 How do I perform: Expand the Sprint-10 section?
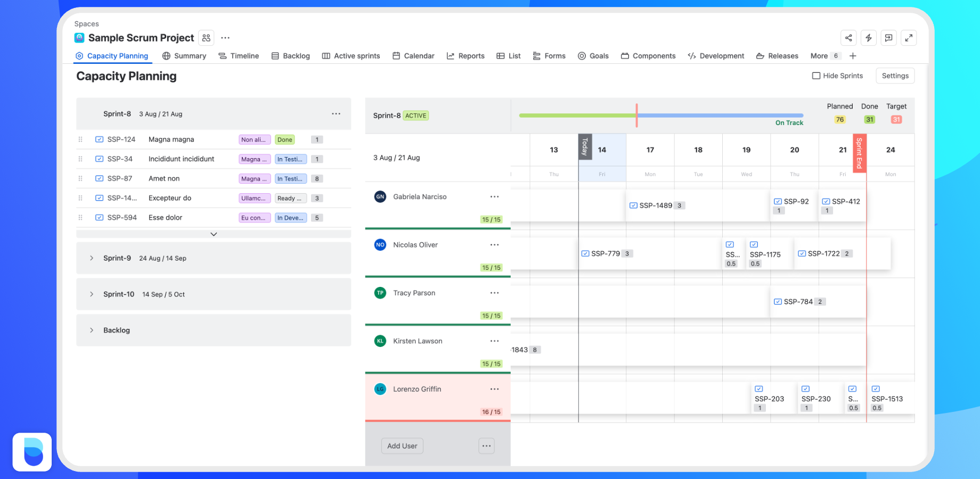pyautogui.click(x=92, y=294)
